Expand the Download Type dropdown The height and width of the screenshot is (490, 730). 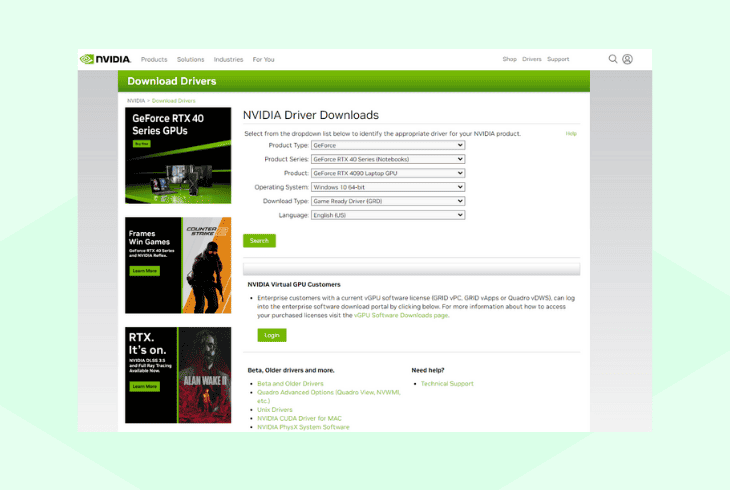[x=388, y=201]
